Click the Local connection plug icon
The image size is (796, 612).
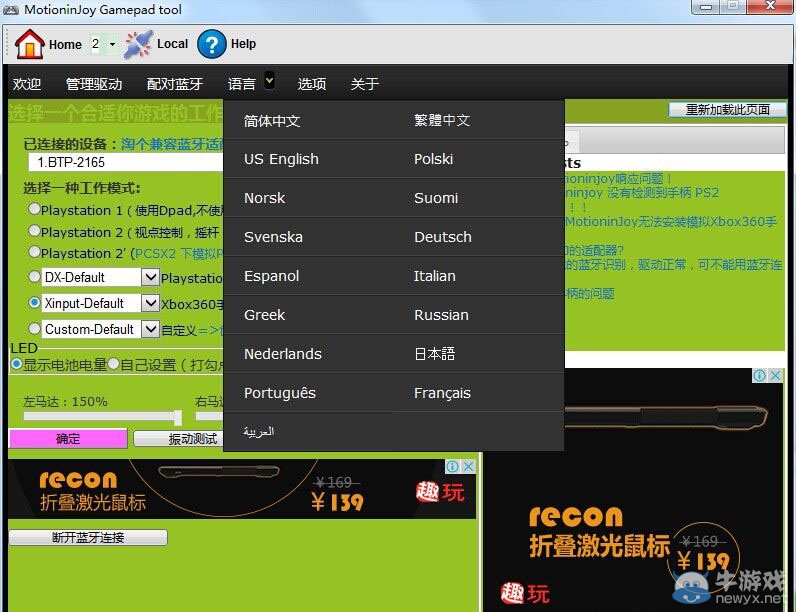(x=138, y=44)
